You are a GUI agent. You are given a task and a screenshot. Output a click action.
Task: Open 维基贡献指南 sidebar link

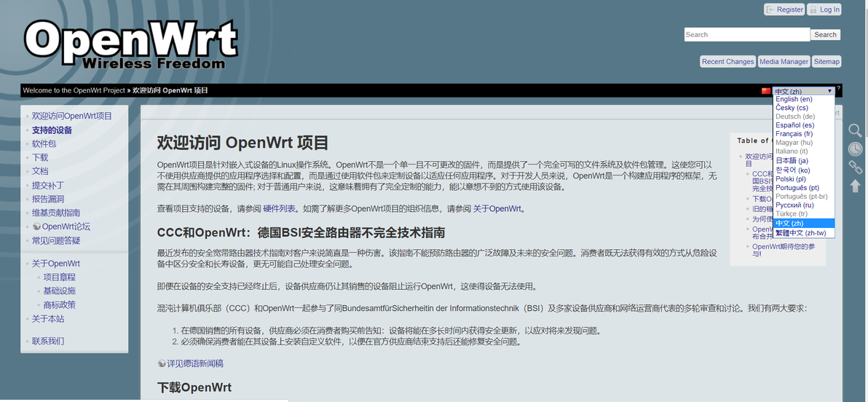56,213
